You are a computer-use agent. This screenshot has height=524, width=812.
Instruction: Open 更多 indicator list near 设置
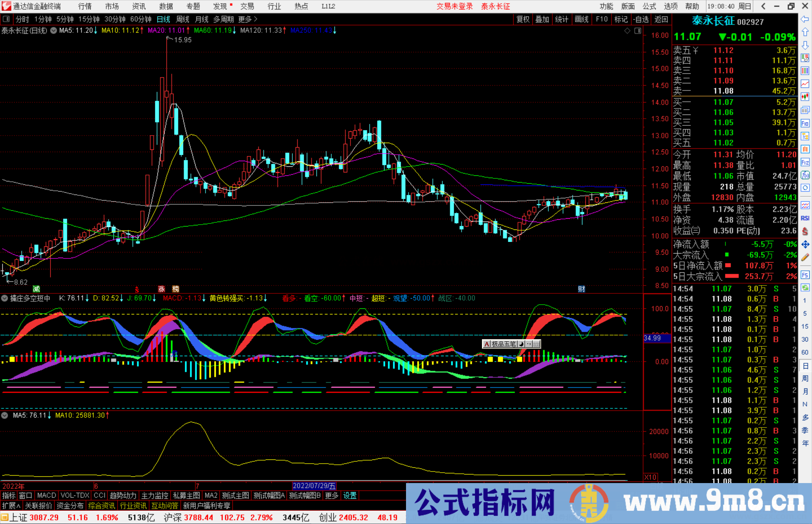(x=331, y=495)
